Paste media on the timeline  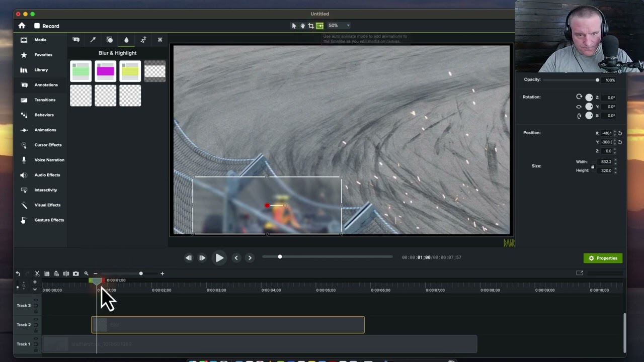pos(56,274)
